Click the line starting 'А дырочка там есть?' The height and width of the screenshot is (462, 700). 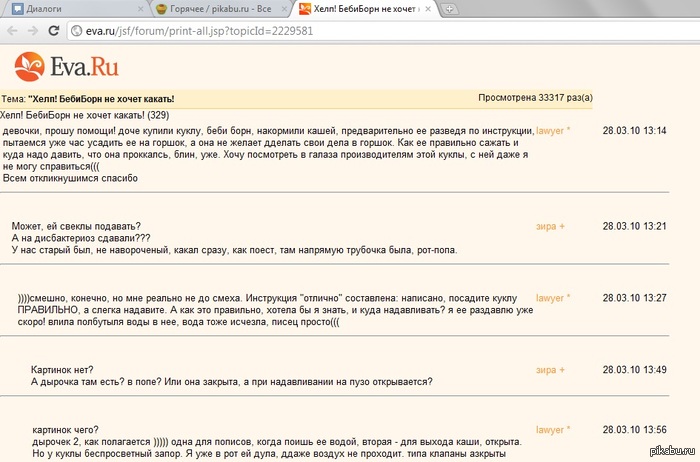(x=232, y=382)
